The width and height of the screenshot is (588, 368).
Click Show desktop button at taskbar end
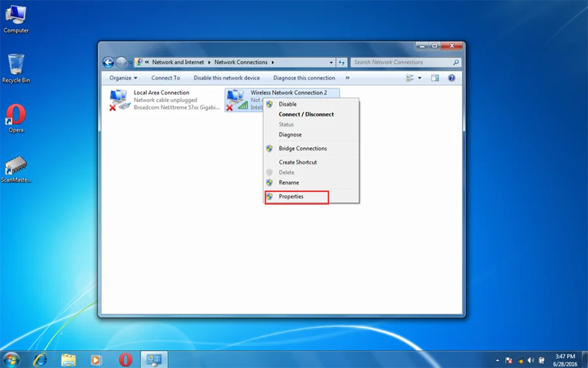[585, 360]
